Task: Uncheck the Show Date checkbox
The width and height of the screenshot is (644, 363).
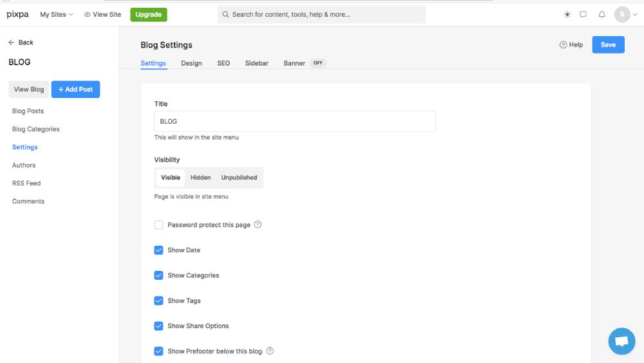Action: coord(158,250)
